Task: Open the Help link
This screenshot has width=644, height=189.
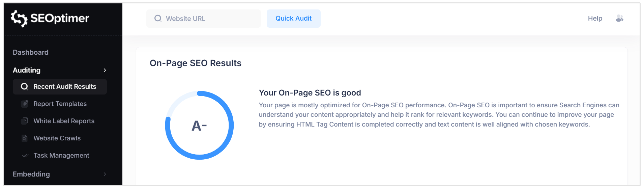Action: pyautogui.click(x=595, y=18)
